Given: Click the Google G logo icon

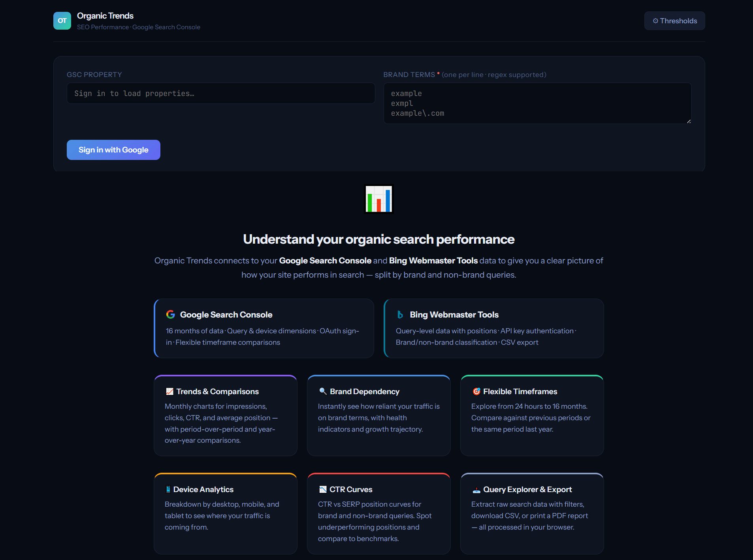Looking at the screenshot, I should [x=171, y=315].
